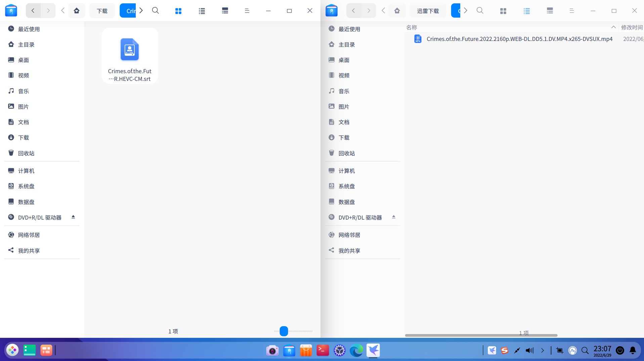Open 主目录 in left window sidebar
644x361 pixels.
[x=42, y=44]
